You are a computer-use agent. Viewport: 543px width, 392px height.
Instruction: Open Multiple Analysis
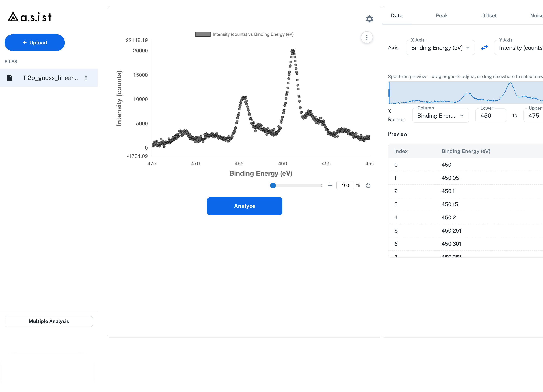point(49,321)
